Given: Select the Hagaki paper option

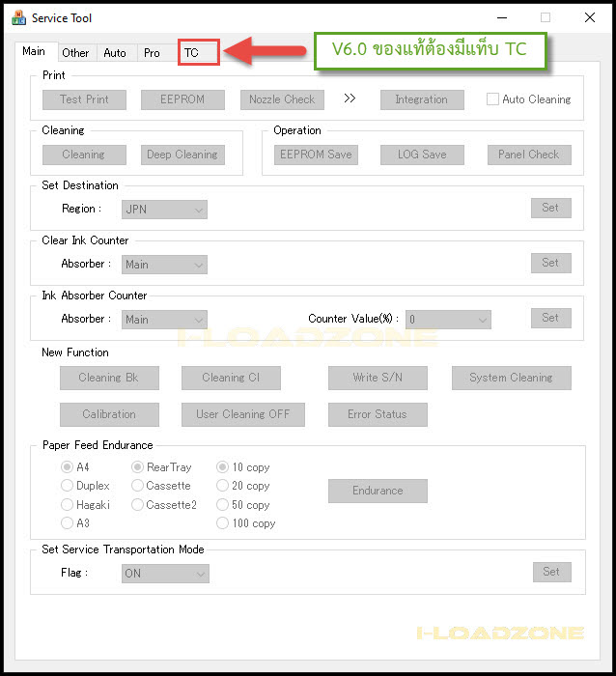Looking at the screenshot, I should (67, 504).
